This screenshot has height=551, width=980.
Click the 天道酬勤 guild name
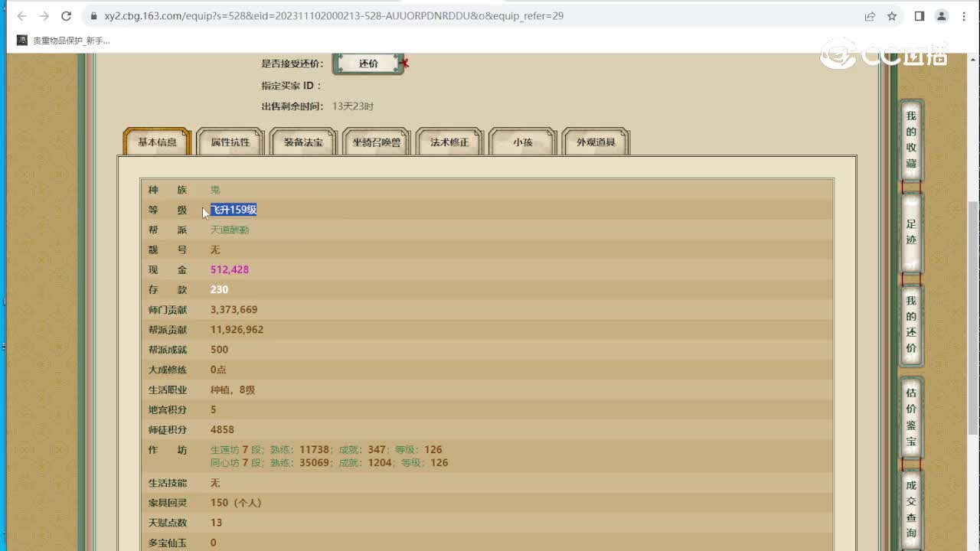(x=230, y=230)
